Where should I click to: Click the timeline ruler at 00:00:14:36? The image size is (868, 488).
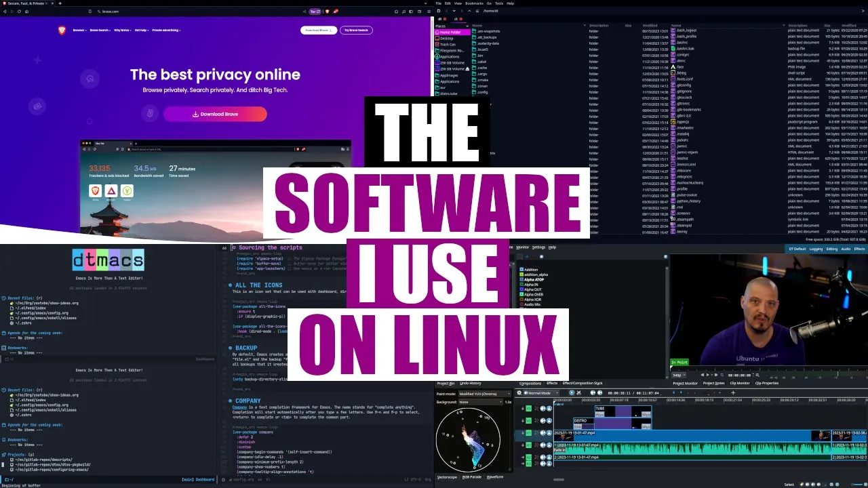click(676, 400)
